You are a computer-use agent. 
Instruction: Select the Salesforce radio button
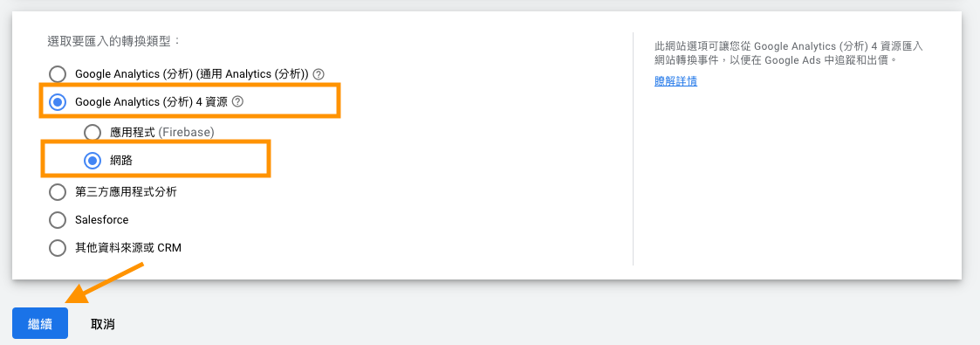click(x=58, y=220)
